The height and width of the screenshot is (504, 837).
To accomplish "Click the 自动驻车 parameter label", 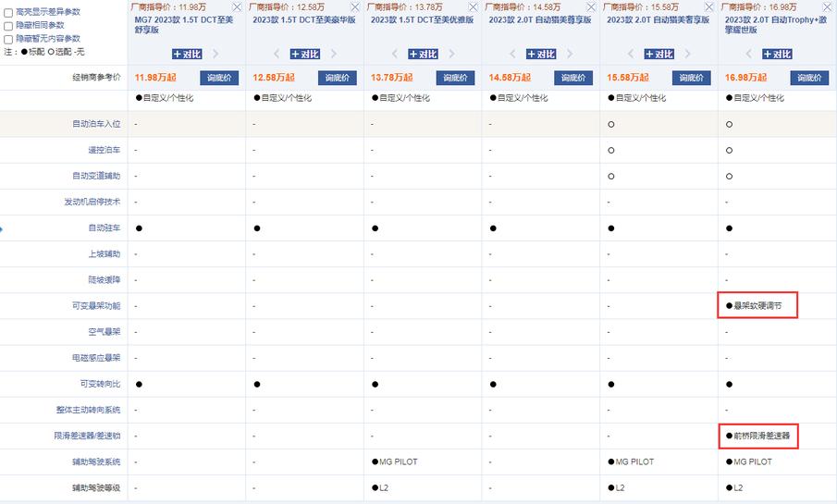I will click(x=105, y=228).
